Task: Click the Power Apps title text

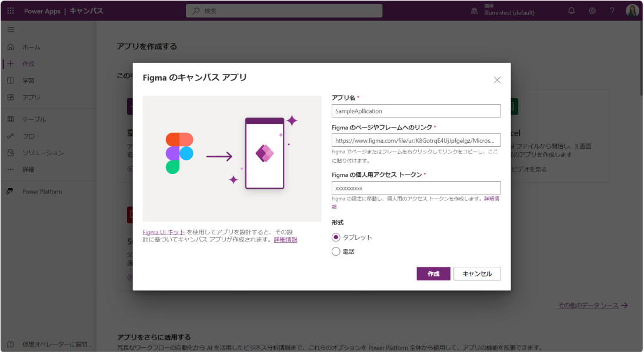Action: click(x=42, y=11)
